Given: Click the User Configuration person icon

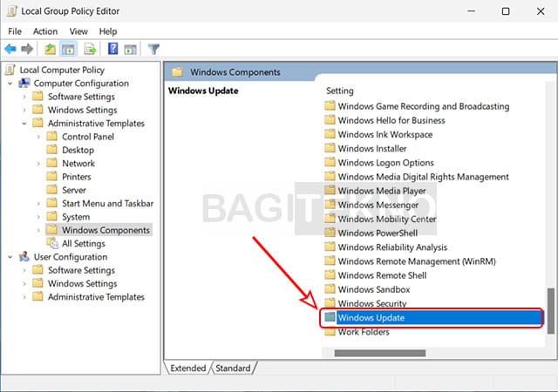Looking at the screenshot, I should (24, 256).
